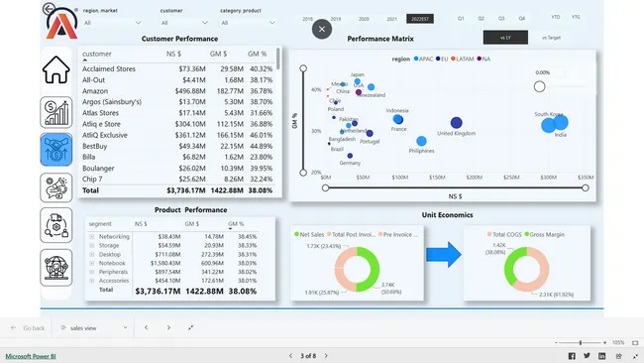Click the APAC legend item
This screenshot has height=363, width=644.
(423, 60)
